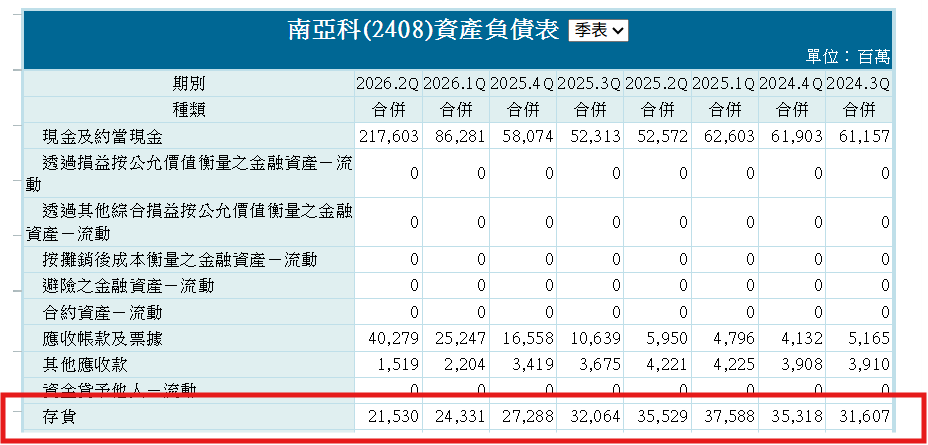The width and height of the screenshot is (928, 445).
Task: Select cash value 61,157
Action: (865, 137)
